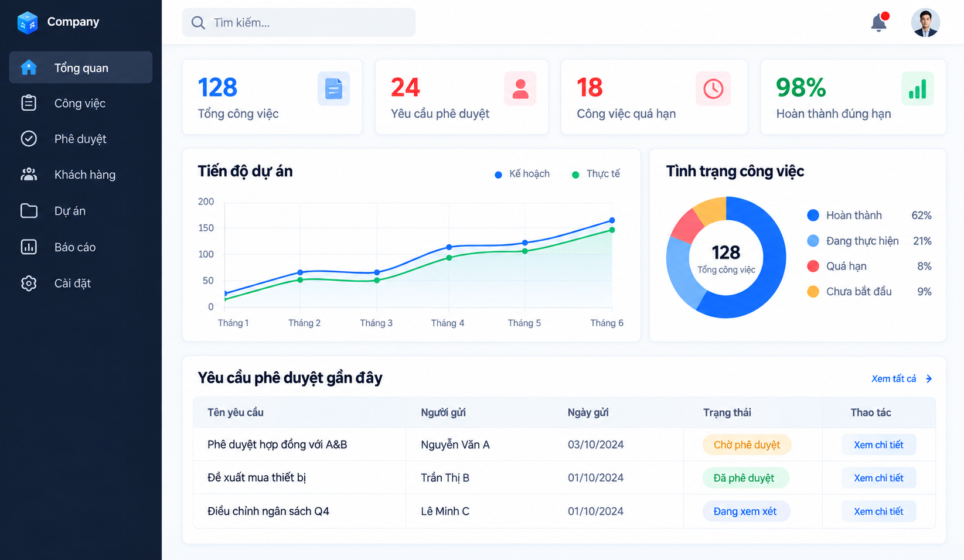
Task: Click the blue Hoàn thành legend swatch
Action: (813, 216)
